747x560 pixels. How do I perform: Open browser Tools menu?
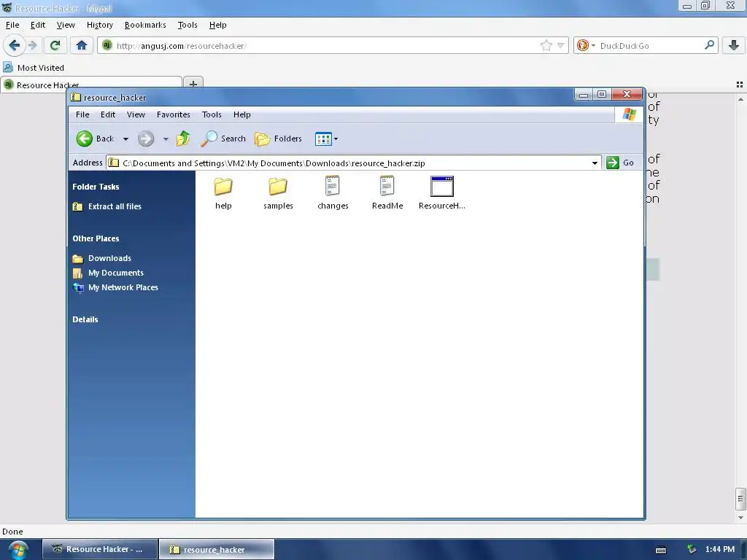[x=187, y=25]
